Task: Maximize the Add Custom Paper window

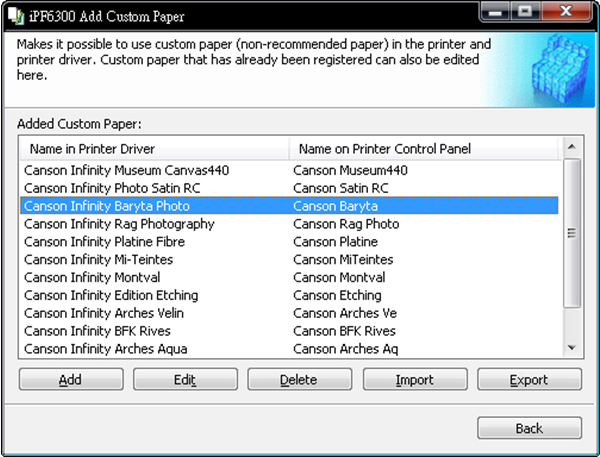Action: pyautogui.click(x=525, y=11)
